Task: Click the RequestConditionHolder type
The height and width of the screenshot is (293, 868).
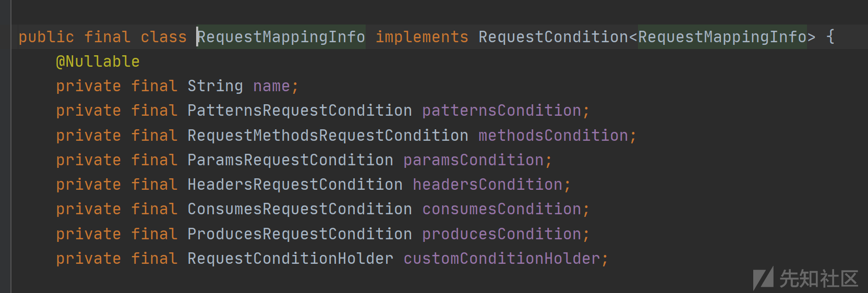Action: [x=291, y=259]
